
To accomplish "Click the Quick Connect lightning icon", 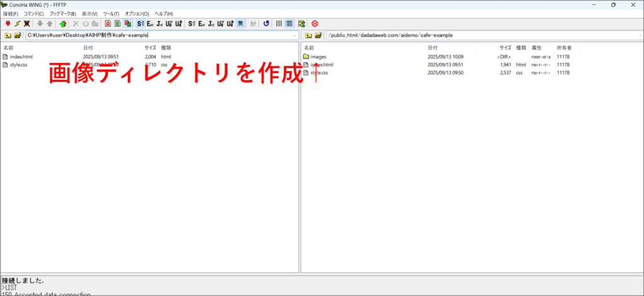I will [17, 23].
